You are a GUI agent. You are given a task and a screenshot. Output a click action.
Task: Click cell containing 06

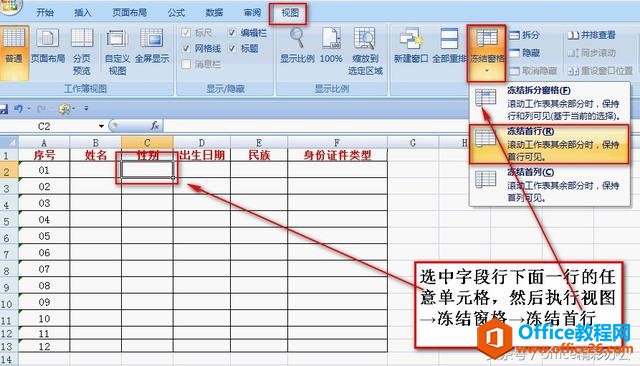pos(44,253)
